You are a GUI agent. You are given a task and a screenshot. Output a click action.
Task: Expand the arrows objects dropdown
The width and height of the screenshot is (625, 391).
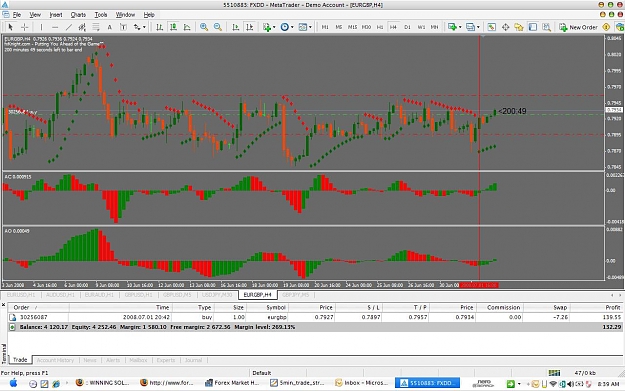pyautogui.click(x=144, y=27)
